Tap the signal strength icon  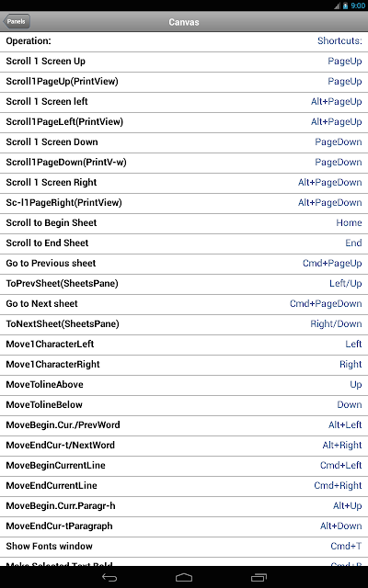pyautogui.click(x=338, y=6)
